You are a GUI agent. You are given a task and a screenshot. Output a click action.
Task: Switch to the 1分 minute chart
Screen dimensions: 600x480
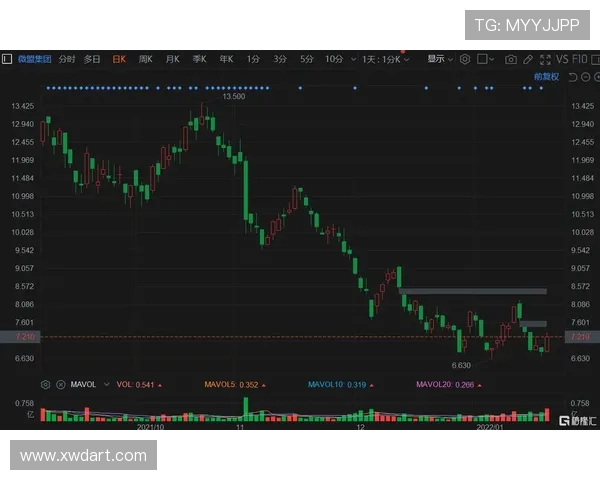point(253,59)
